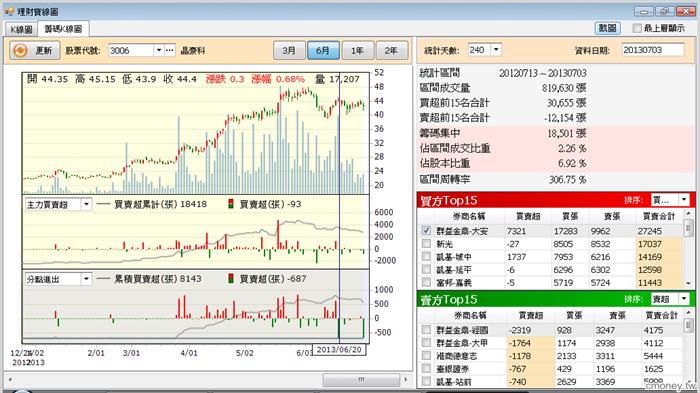Check the 群益金鼎-經國 seller checkbox
Image resolution: width=700 pixels, height=393 pixels.
coord(426,330)
